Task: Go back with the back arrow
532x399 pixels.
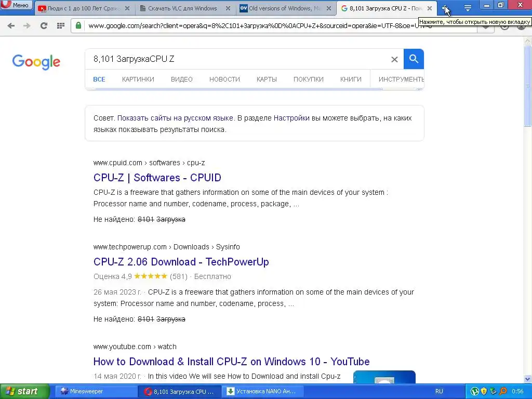Action: [x=11, y=25]
